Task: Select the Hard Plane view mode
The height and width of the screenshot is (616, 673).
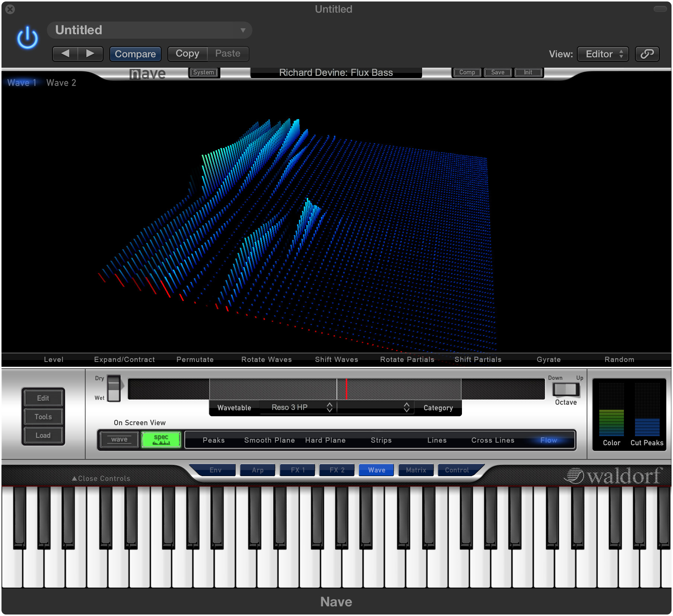Action: (x=325, y=440)
